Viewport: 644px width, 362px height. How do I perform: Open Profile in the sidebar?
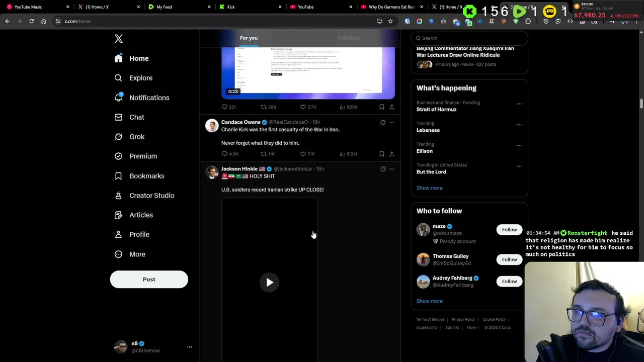click(x=132, y=234)
